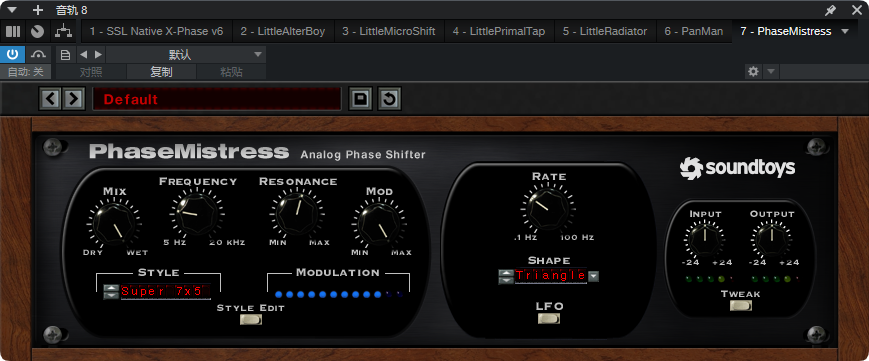Load next host preset arrow
Image resolution: width=869 pixels, height=361 pixels.
click(x=98, y=54)
